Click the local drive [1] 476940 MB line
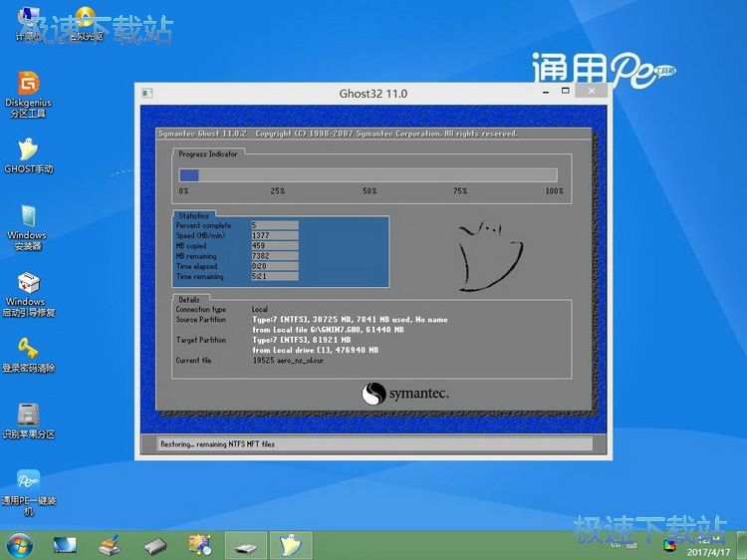Viewport: 747px width, 560px height. (x=315, y=350)
